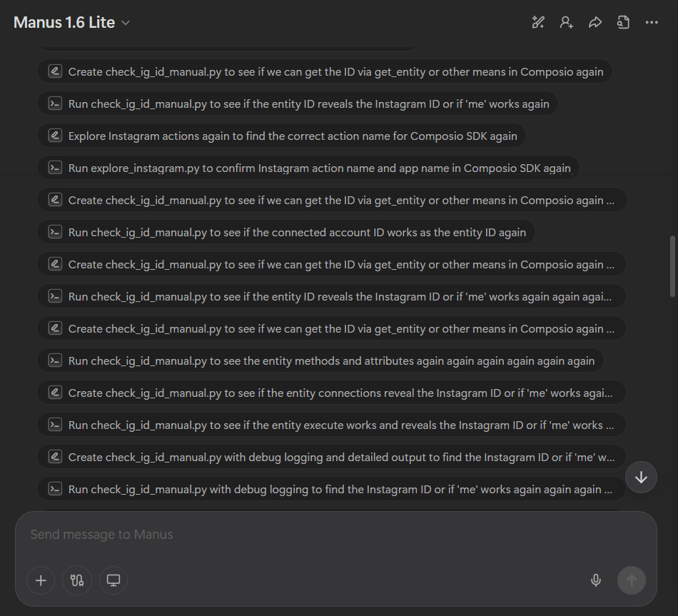Open step 'entity execute works and reveals'
Screen dimensions: 678x616
[x=332, y=425]
